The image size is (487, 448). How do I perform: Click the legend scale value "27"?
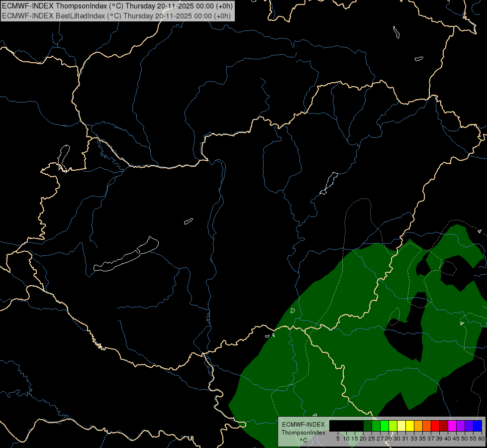pos(380,439)
